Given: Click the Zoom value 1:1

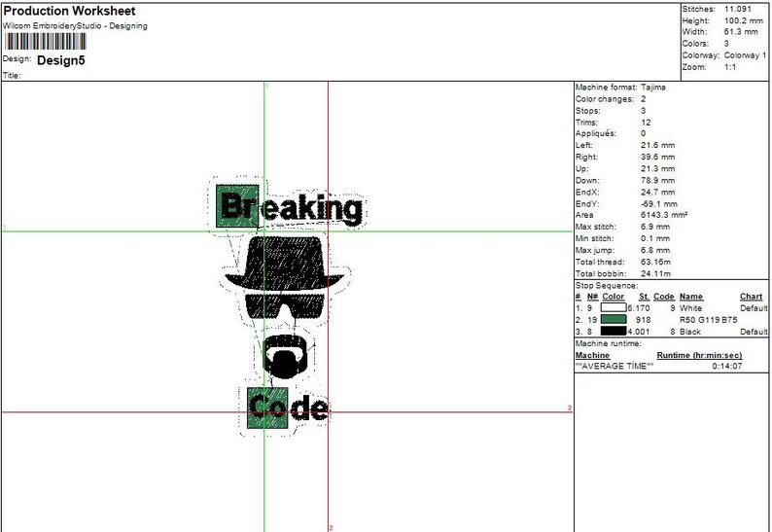Looking at the screenshot, I should (x=730, y=67).
